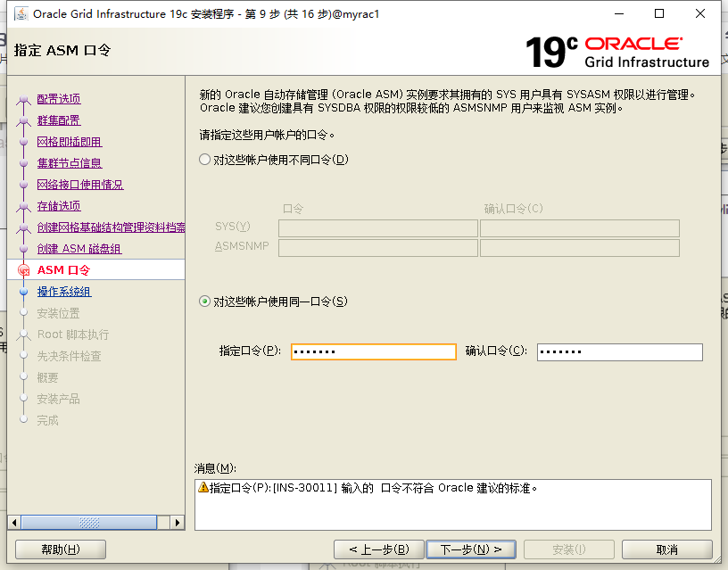Open 创建网格基础结构管理资料档案 step
This screenshot has height=570, width=728.
(x=111, y=227)
